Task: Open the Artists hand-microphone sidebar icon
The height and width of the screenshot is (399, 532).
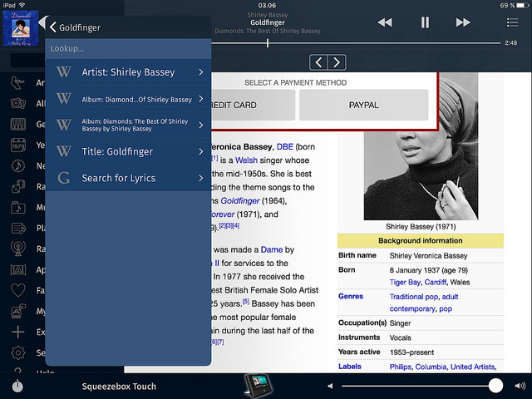Action: coord(17,83)
